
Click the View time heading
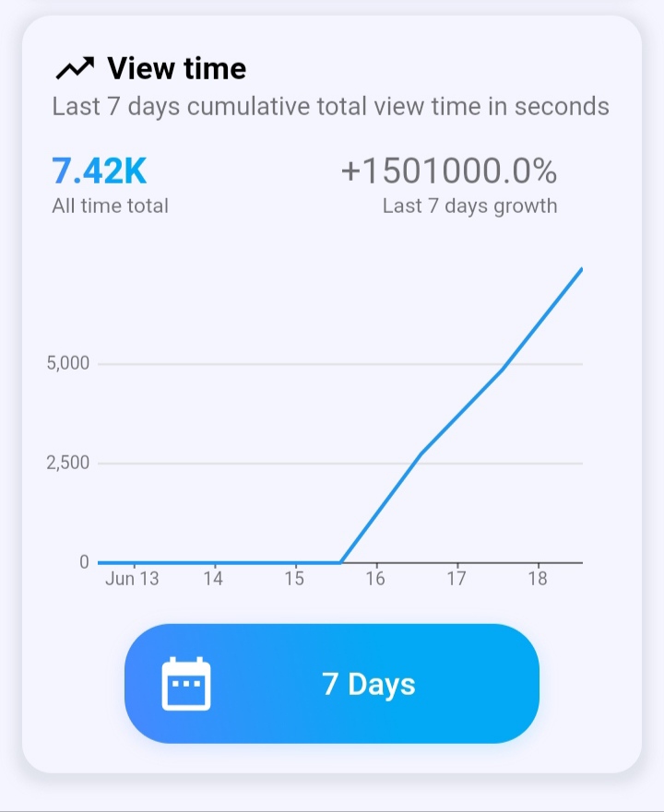click(177, 68)
